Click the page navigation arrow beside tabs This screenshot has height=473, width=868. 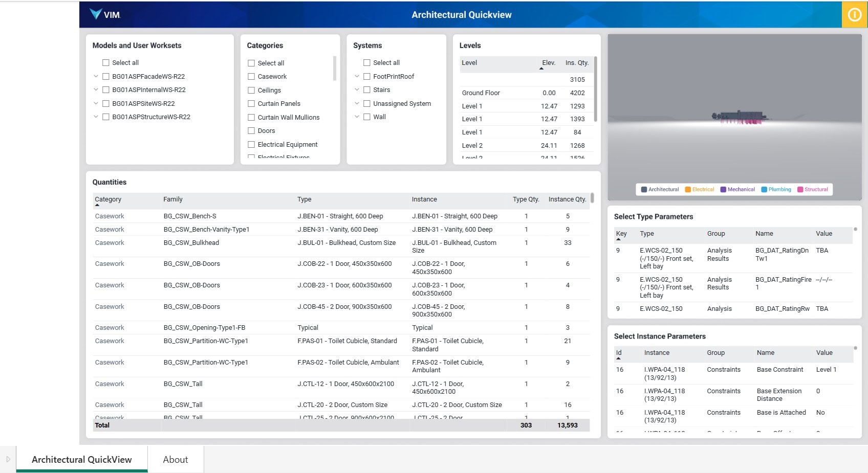[8, 459]
